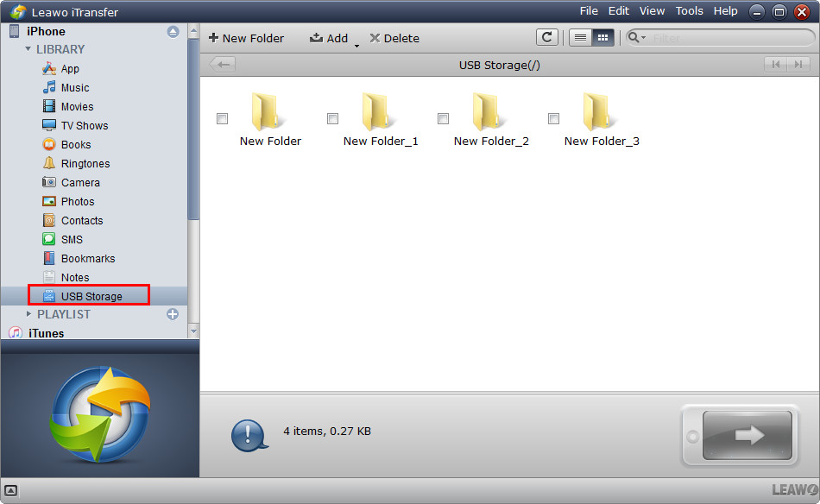Select the Music note icon
Image resolution: width=820 pixels, height=504 pixels.
[49, 87]
